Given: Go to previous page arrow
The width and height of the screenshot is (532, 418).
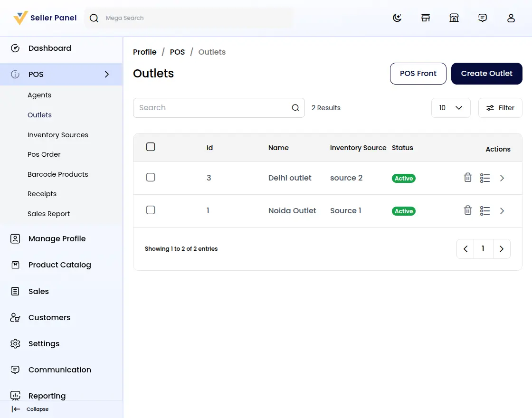Looking at the screenshot, I should [465, 249].
